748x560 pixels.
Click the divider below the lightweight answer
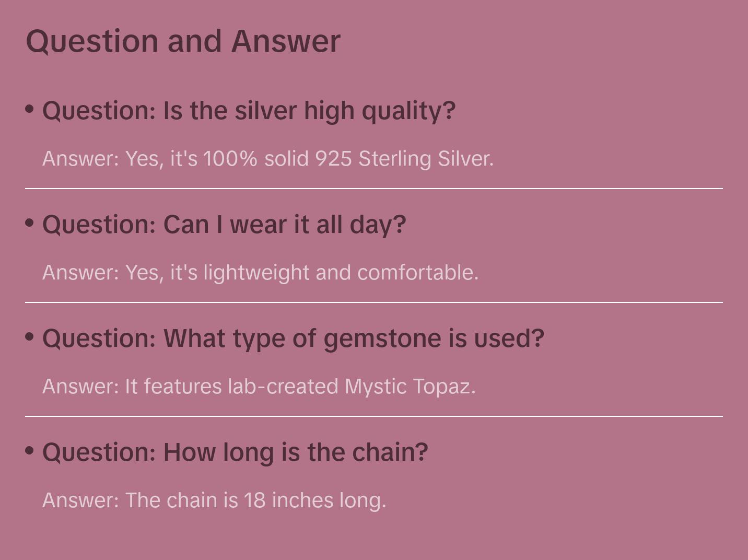coord(374,302)
